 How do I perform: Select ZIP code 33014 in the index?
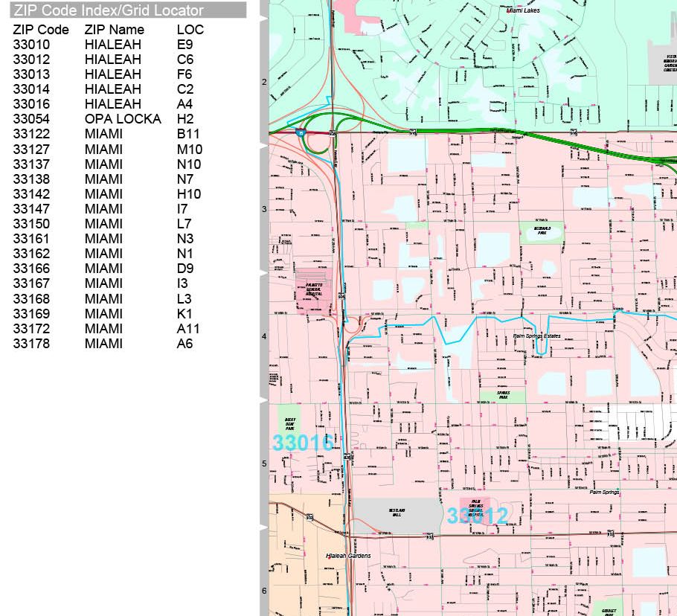coord(31,89)
